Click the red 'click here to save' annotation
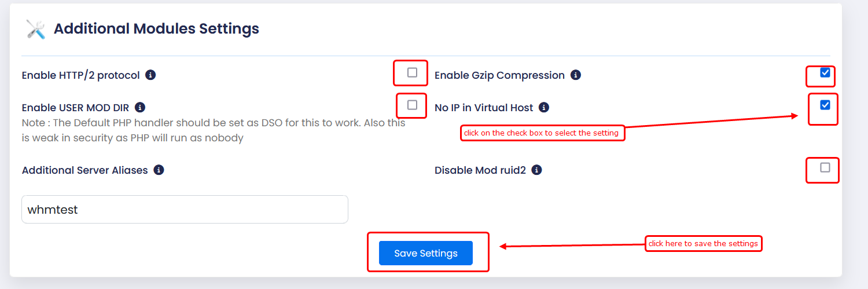 click(703, 244)
